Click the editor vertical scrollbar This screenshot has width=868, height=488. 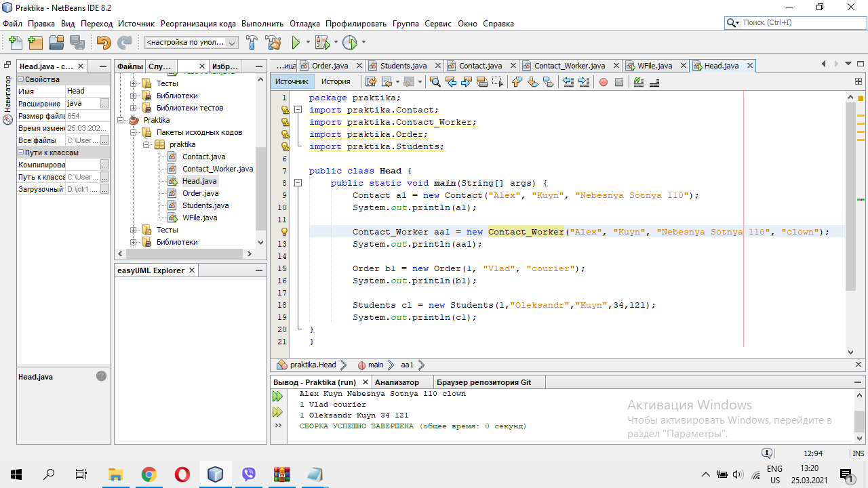(x=850, y=197)
